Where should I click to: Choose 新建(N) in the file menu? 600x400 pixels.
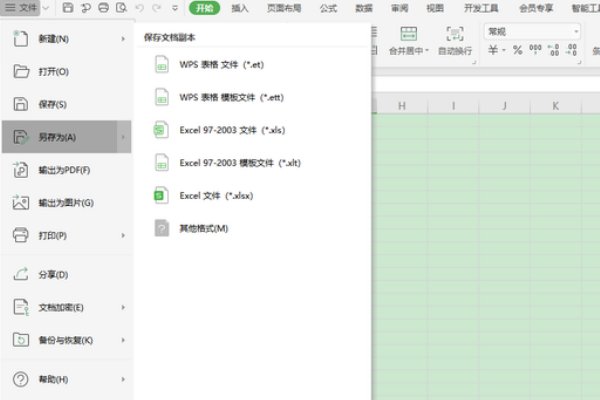tap(67, 39)
